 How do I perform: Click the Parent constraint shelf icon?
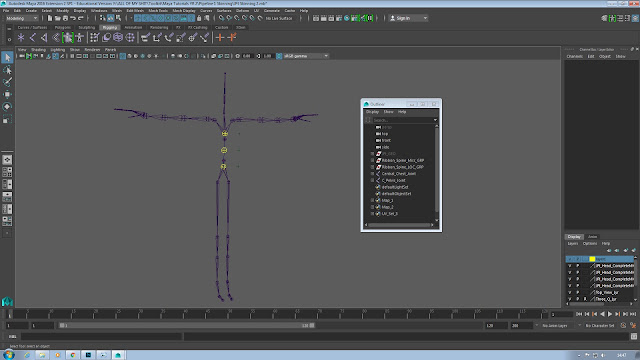145,38
